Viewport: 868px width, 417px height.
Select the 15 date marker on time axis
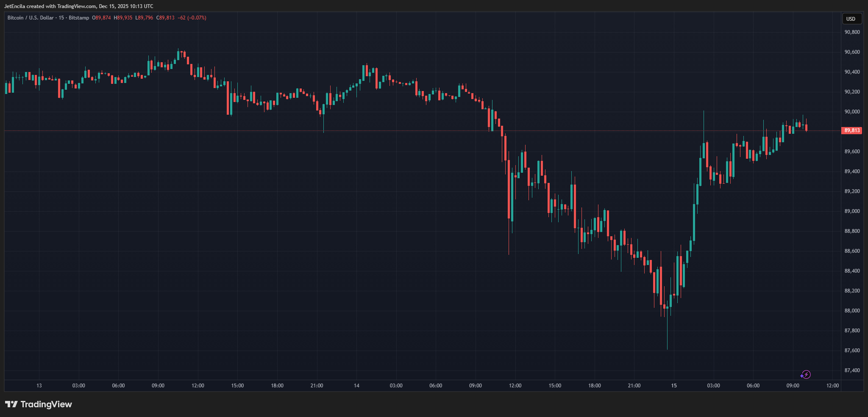(674, 386)
